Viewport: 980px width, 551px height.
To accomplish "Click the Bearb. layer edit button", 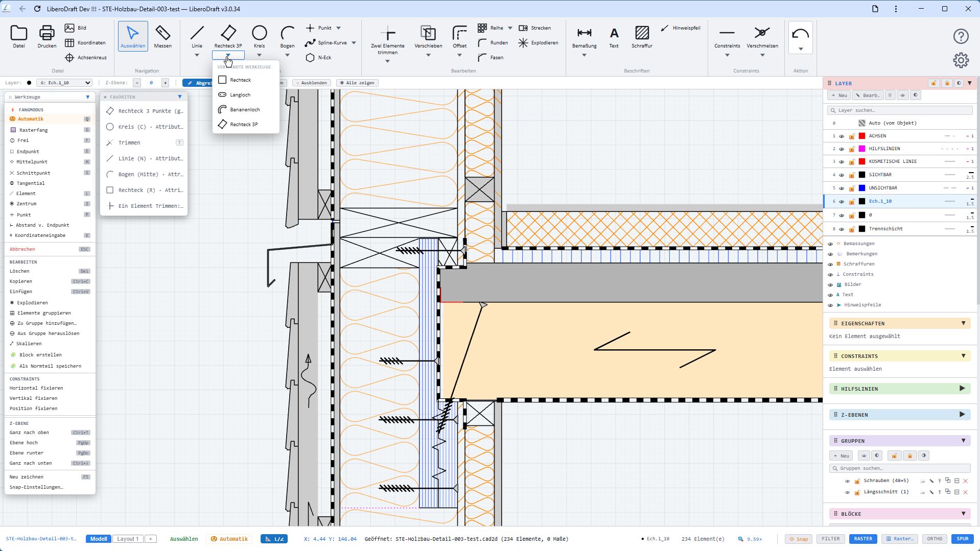I will click(868, 95).
